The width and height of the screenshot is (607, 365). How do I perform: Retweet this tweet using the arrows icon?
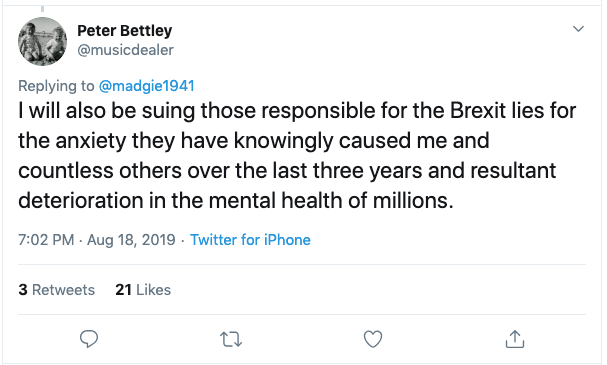(x=231, y=339)
